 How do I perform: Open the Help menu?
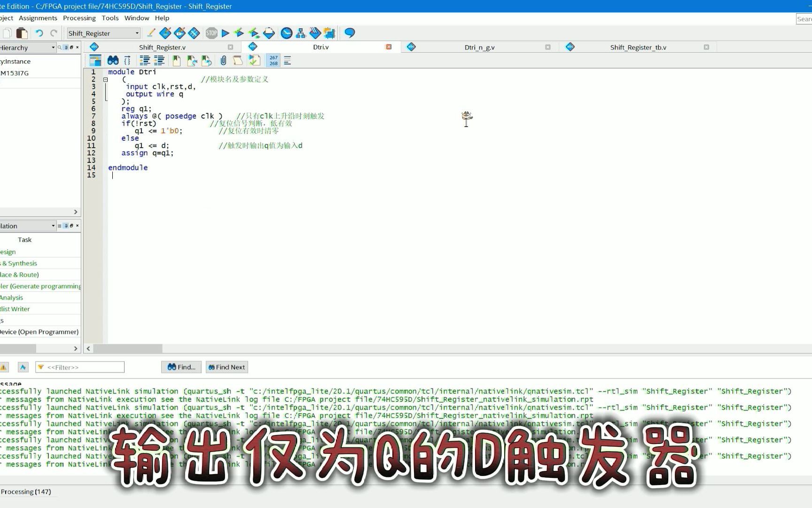click(x=162, y=18)
